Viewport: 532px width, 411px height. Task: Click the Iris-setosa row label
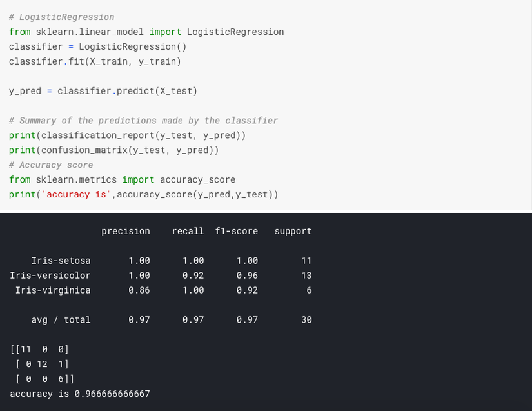[x=61, y=261]
